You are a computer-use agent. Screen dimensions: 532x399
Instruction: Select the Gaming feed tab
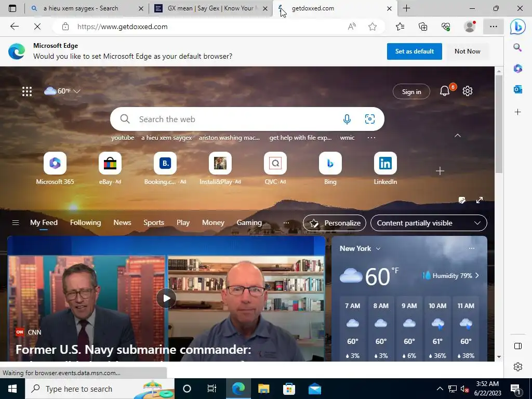tap(249, 222)
